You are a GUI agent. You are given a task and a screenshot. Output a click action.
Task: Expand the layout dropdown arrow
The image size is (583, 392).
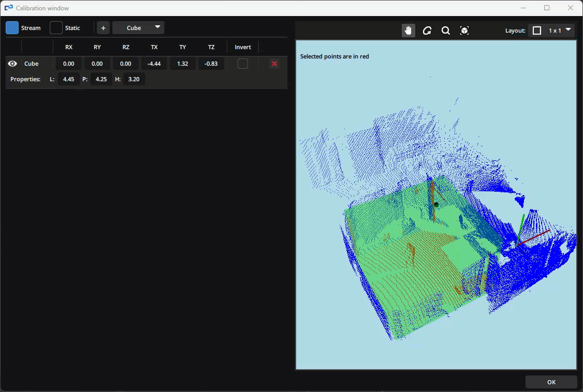569,31
